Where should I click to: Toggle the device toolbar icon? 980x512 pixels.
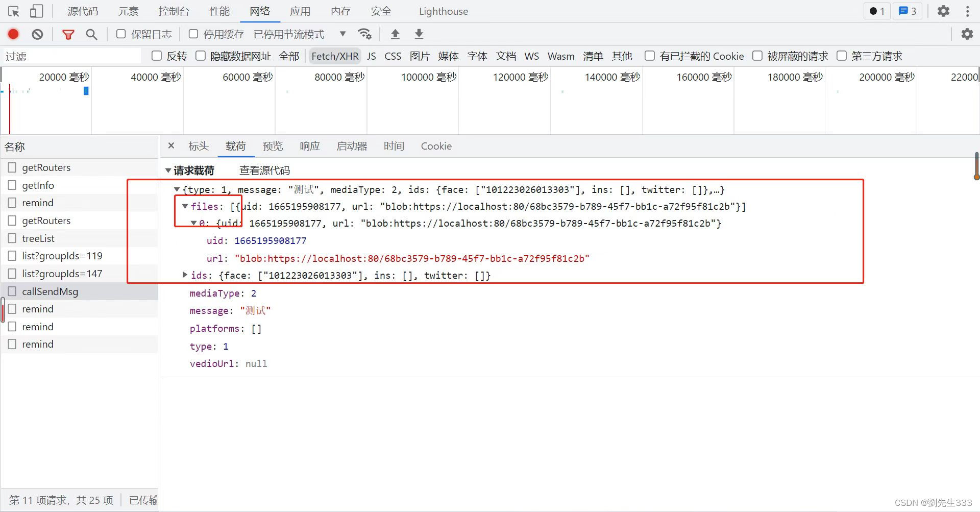pyautogui.click(x=36, y=11)
